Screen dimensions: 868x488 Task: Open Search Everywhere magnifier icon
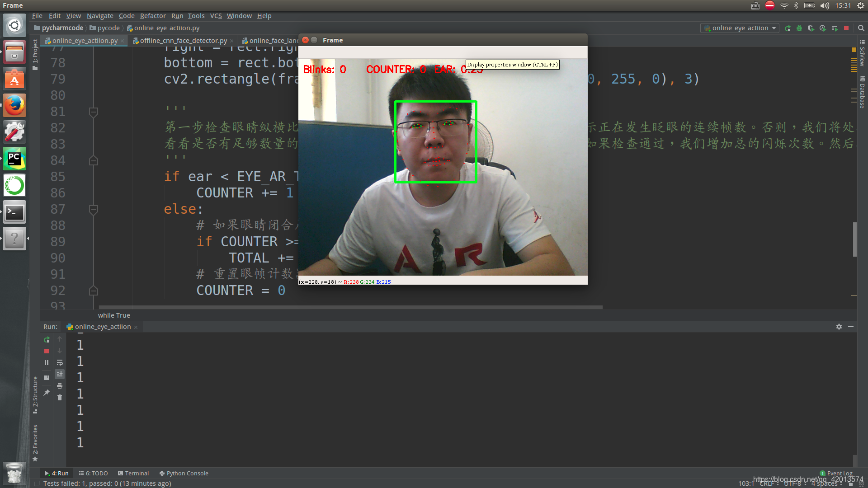[x=861, y=28]
